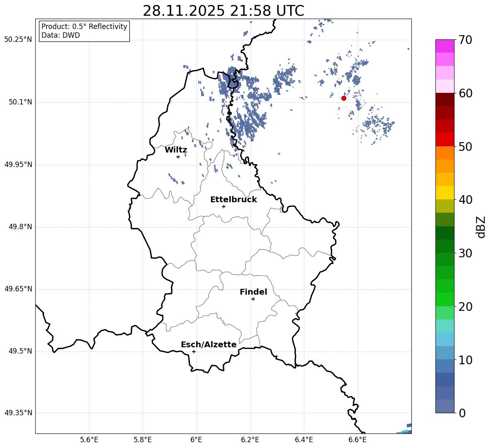Click the "Data: DWD" text

click(61, 35)
